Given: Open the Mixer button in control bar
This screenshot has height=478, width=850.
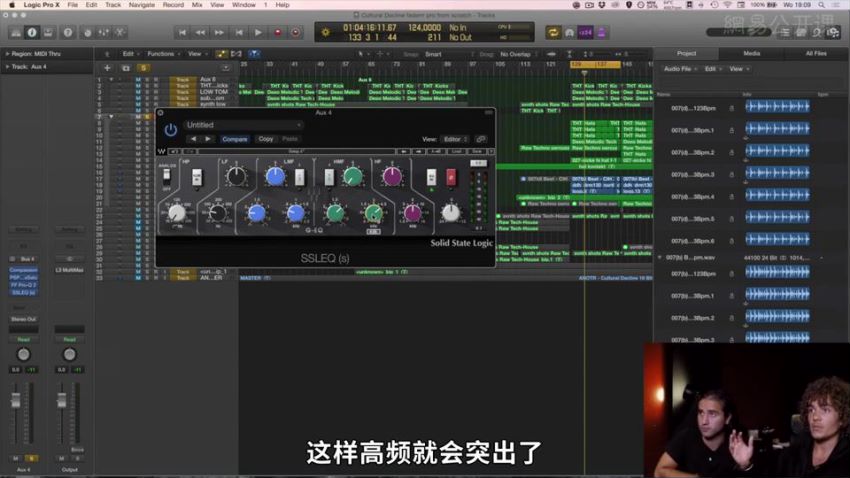Looking at the screenshot, I should (x=104, y=33).
